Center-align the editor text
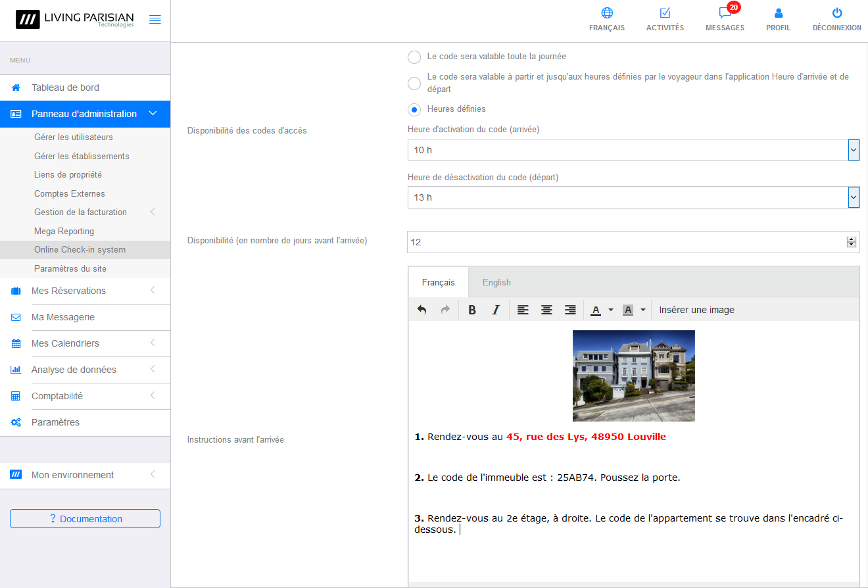Image resolution: width=868 pixels, height=588 pixels. [x=546, y=310]
